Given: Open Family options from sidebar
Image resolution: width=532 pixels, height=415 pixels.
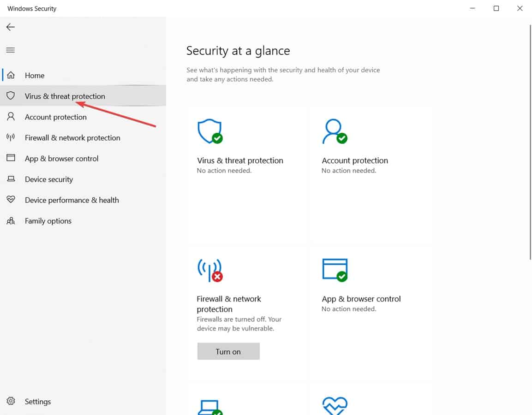Looking at the screenshot, I should (x=83, y=221).
